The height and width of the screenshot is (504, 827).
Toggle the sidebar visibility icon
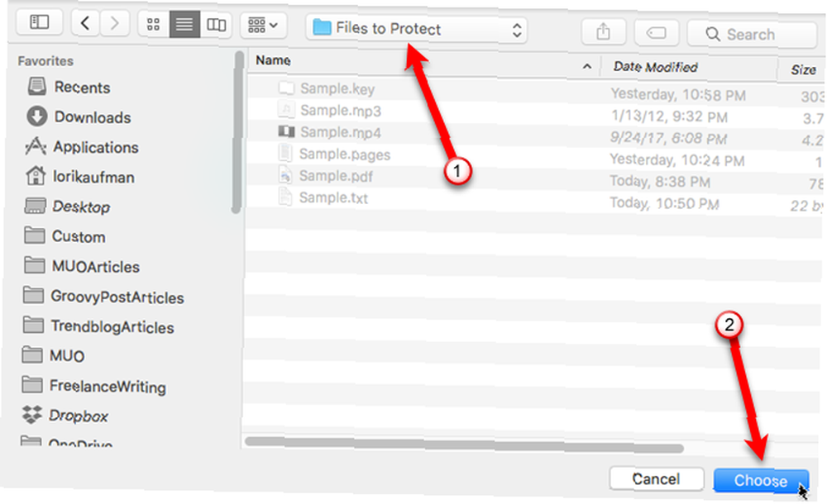point(40,22)
